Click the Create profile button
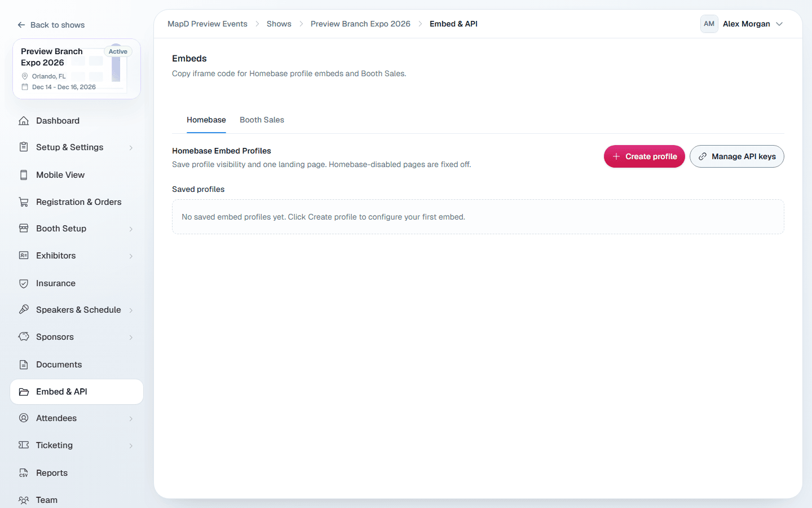 [645, 156]
